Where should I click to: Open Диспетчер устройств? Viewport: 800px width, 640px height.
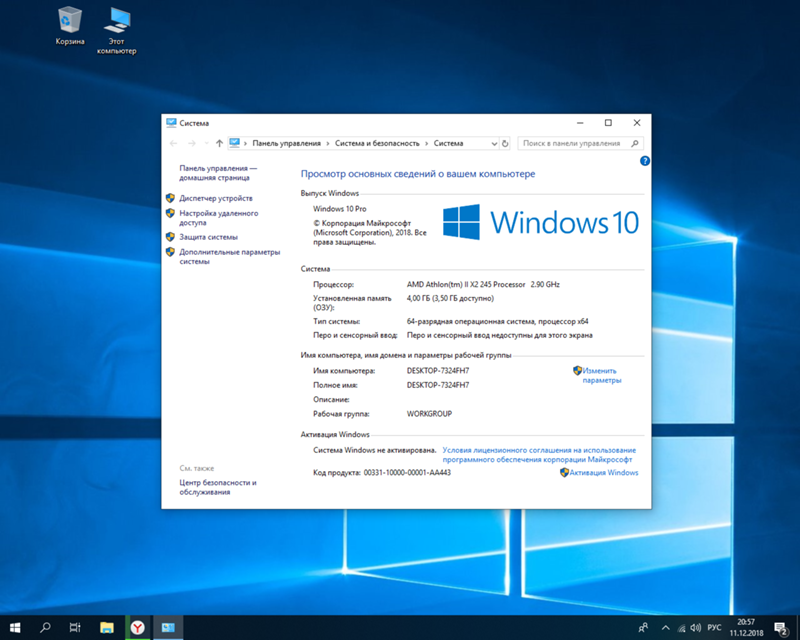click(x=216, y=198)
